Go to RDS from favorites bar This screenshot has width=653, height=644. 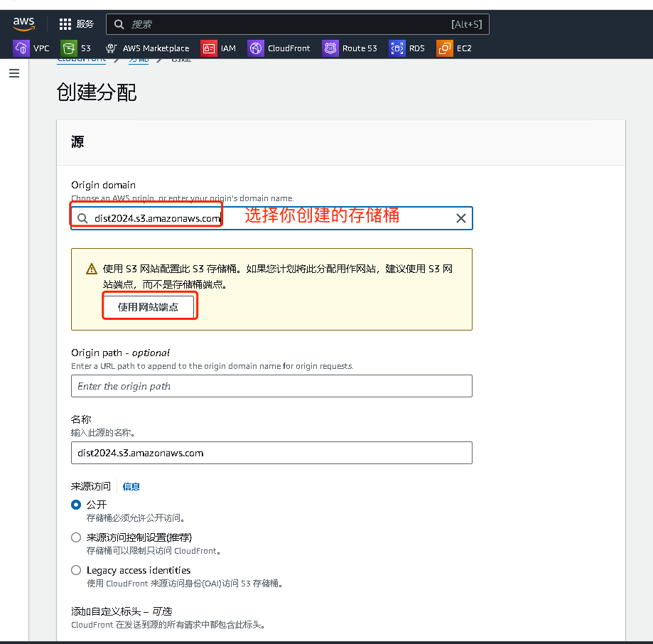(417, 48)
